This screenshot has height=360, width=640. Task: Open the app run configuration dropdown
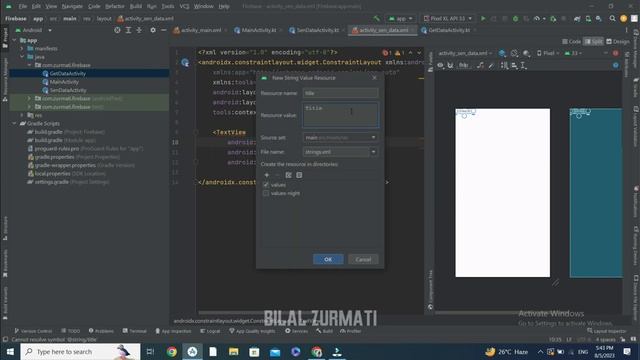point(400,18)
